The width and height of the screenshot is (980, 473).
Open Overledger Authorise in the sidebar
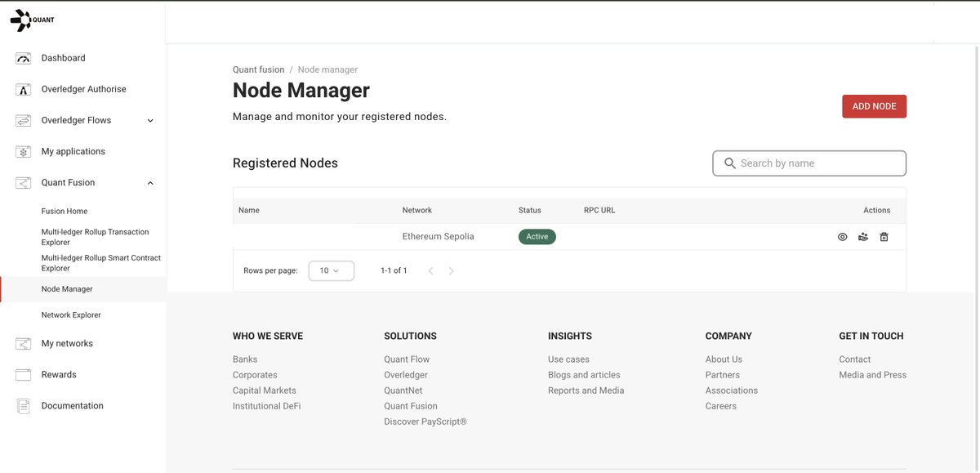(x=83, y=89)
